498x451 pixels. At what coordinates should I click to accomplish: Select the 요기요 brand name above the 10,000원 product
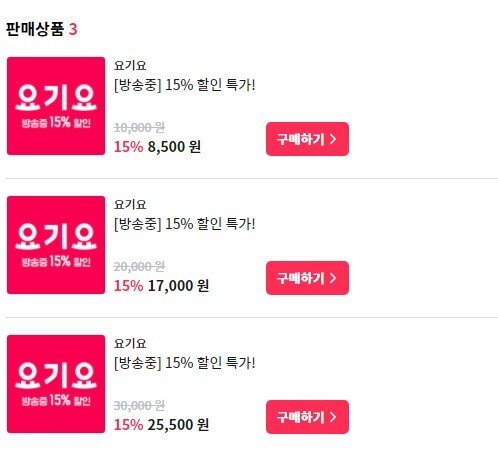(130, 65)
